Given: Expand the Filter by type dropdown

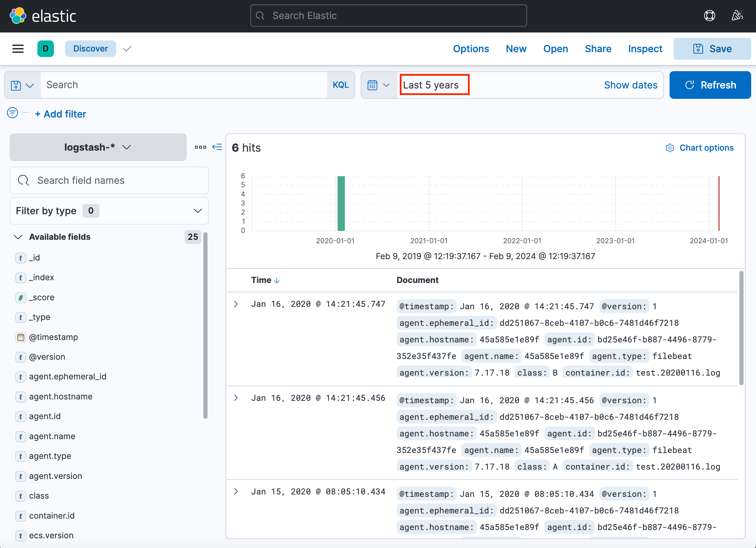Looking at the screenshot, I should click(x=109, y=211).
